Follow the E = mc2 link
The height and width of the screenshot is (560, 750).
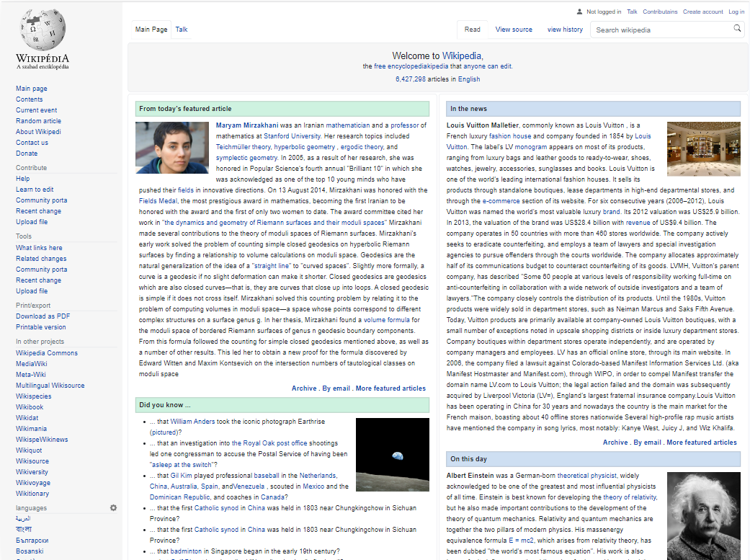pyautogui.click(x=521, y=541)
